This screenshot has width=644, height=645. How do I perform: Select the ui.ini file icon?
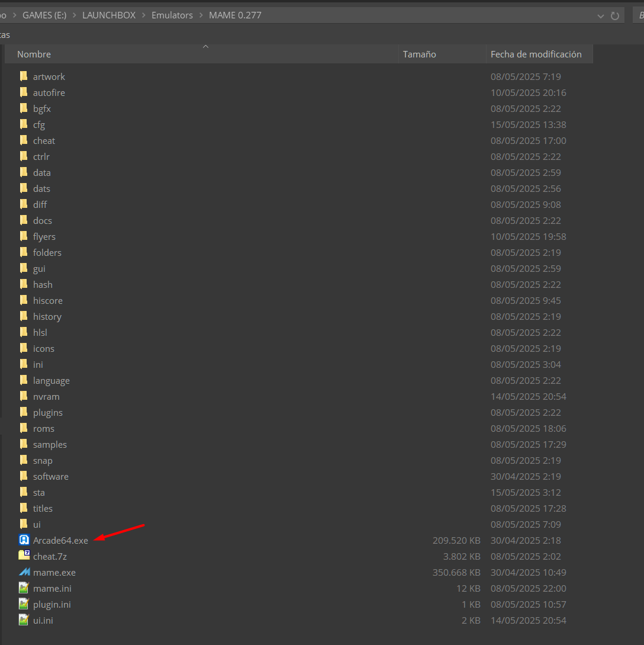click(24, 620)
